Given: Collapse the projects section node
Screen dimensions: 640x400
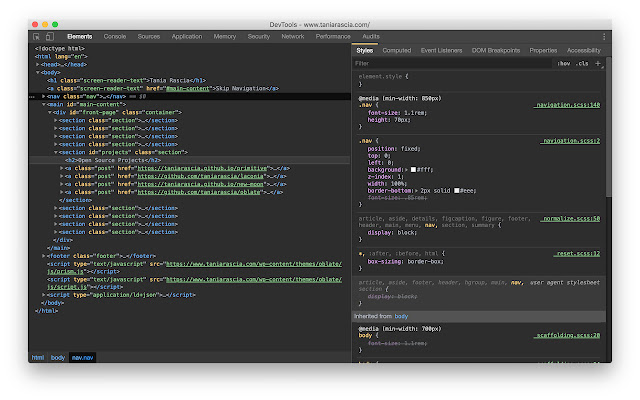Looking at the screenshot, I should pyautogui.click(x=56, y=152).
